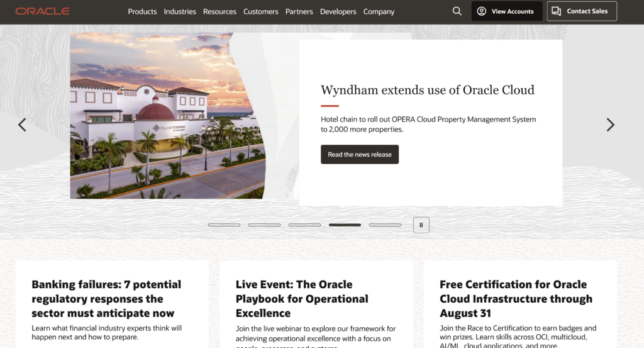Select the first carousel slide indicator

tap(224, 225)
